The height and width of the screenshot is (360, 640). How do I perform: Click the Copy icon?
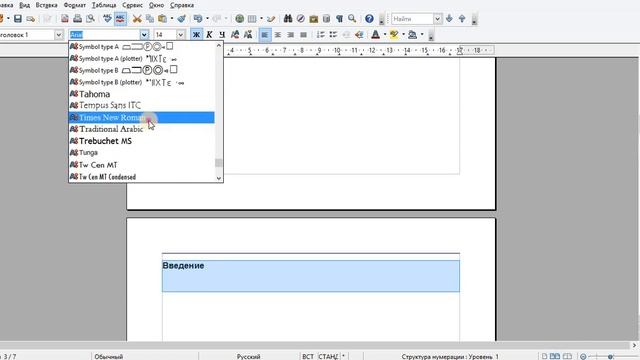(150, 19)
